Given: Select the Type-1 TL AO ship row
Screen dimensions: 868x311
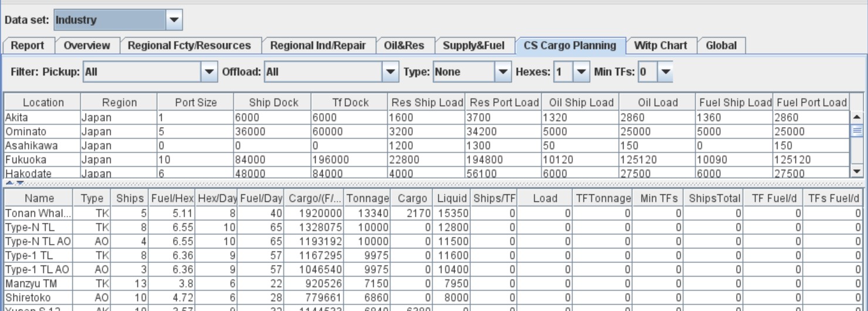Looking at the screenshot, I should (x=434, y=269).
